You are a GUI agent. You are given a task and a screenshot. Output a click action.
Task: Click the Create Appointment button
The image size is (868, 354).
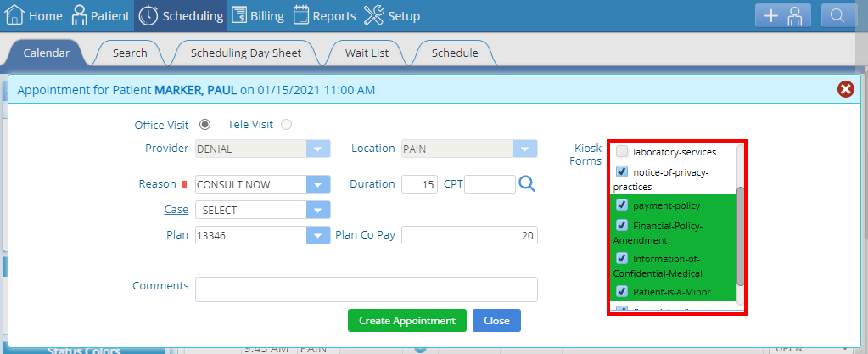(x=407, y=321)
